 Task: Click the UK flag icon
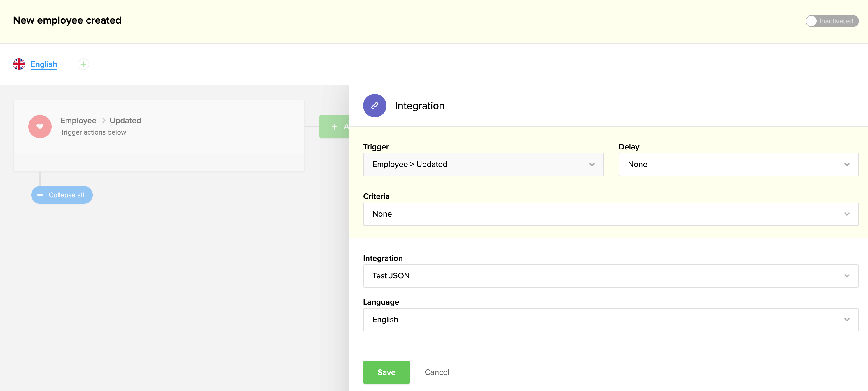point(19,64)
